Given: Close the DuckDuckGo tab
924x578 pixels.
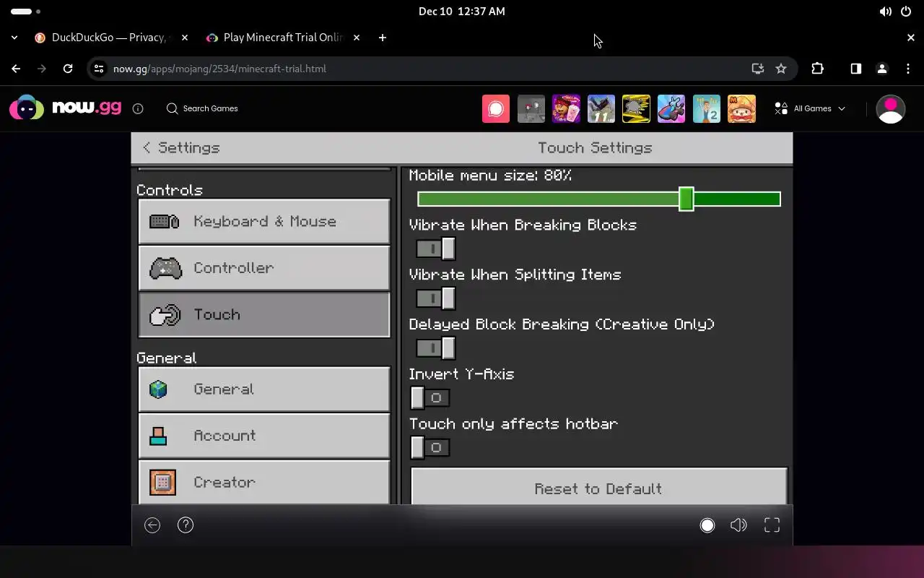Looking at the screenshot, I should click(x=186, y=38).
